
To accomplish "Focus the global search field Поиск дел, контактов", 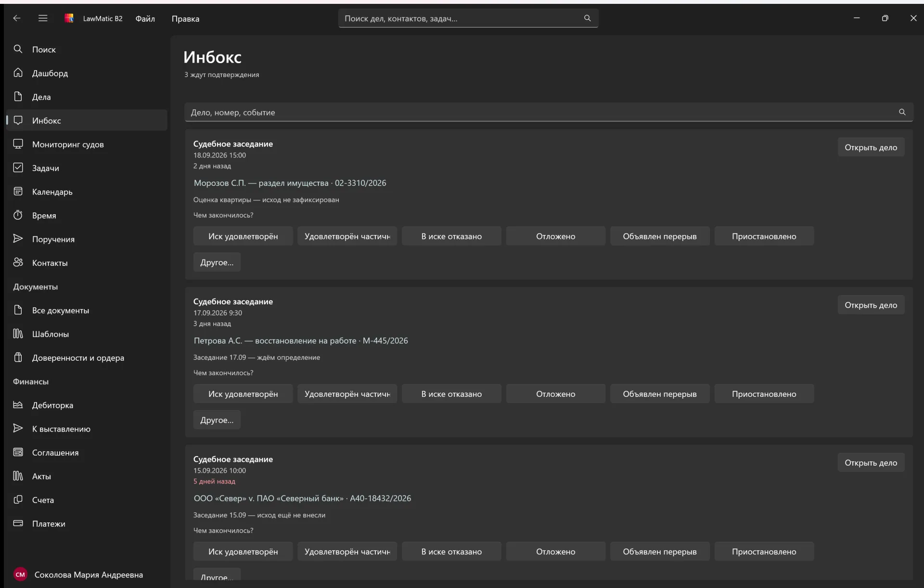I will 468,18.
